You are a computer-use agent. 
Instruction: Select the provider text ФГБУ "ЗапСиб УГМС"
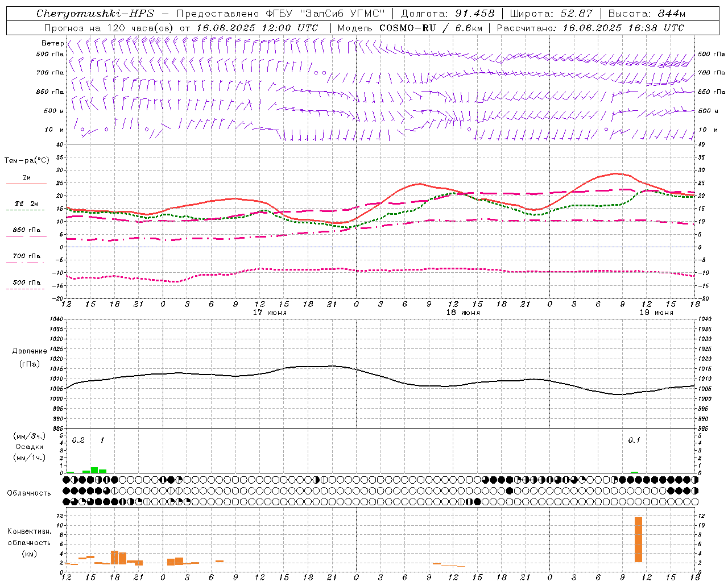tap(325, 14)
